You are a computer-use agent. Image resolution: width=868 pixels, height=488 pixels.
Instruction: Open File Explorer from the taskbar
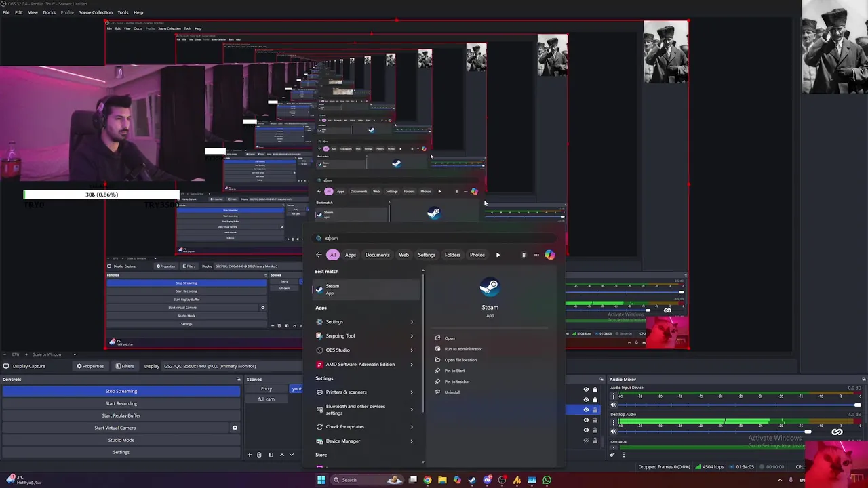[442, 480]
